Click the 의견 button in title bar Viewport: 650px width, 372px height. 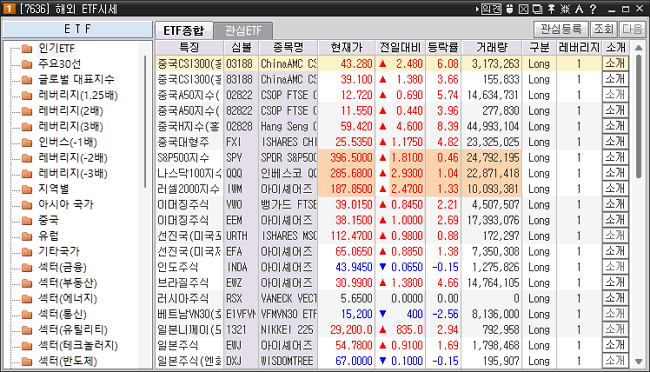point(491,9)
